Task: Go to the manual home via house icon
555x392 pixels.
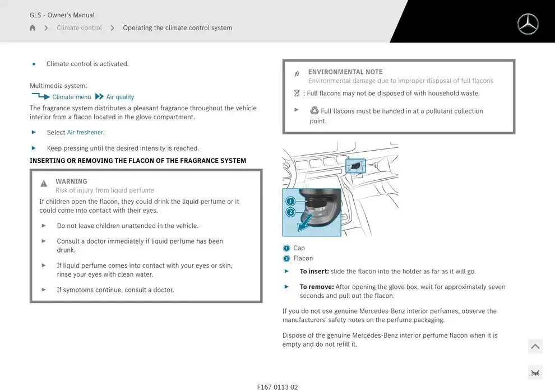Action: pos(33,28)
